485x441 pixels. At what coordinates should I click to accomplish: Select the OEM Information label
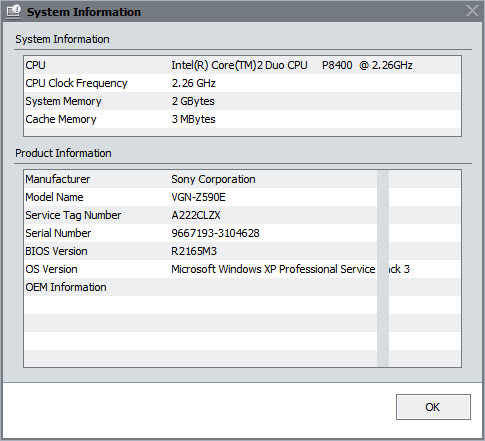point(66,287)
